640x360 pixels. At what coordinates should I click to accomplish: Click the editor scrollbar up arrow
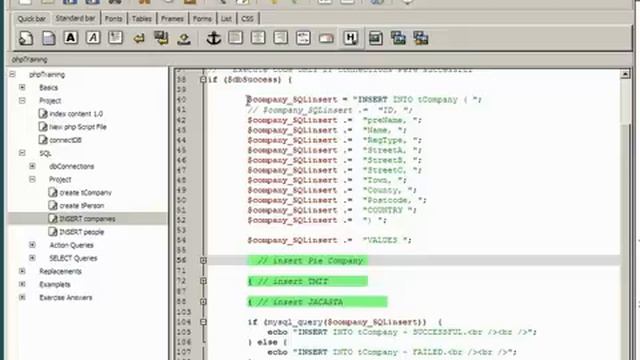(x=625, y=74)
